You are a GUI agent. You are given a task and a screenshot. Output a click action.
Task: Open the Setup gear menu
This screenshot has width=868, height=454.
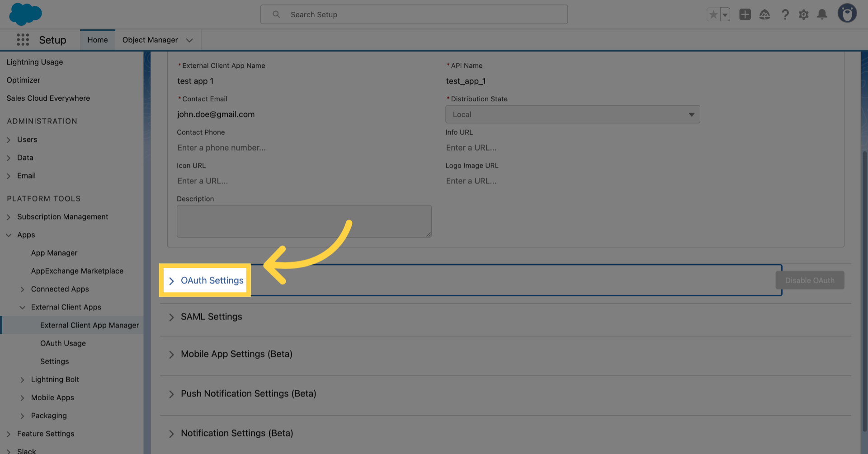tap(804, 14)
